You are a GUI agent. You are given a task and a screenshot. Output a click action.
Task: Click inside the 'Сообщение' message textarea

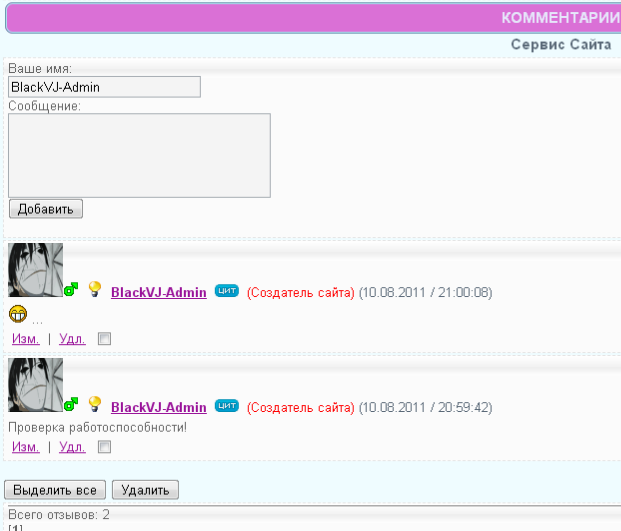click(x=139, y=155)
